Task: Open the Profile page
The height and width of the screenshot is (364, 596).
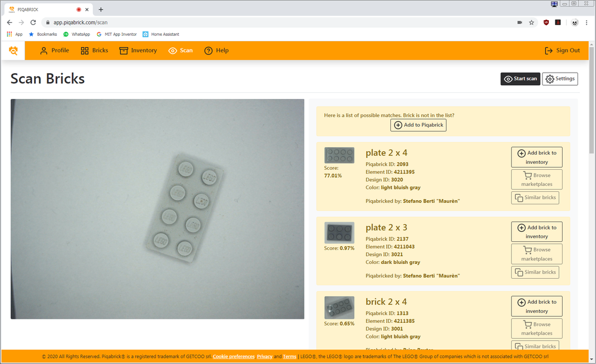Action: (54, 51)
